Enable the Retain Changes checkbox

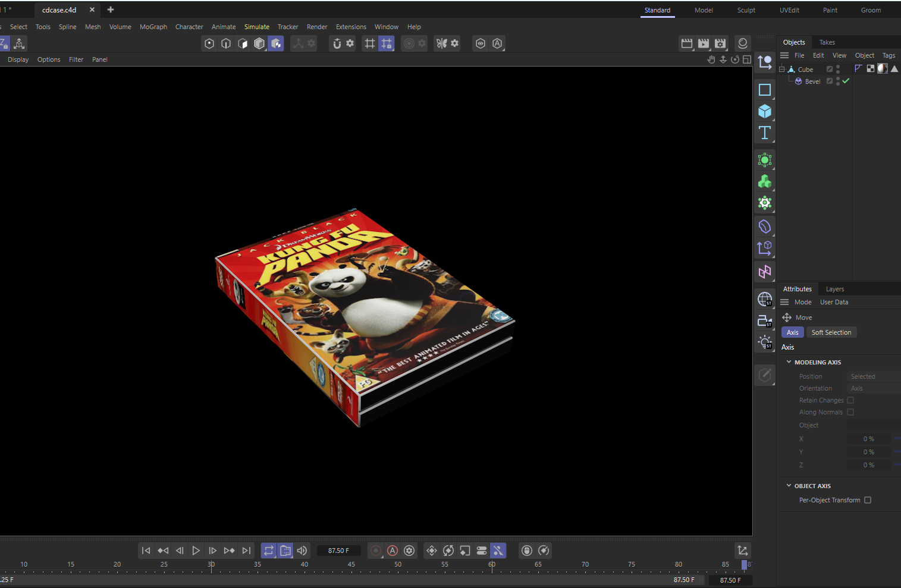pos(850,400)
